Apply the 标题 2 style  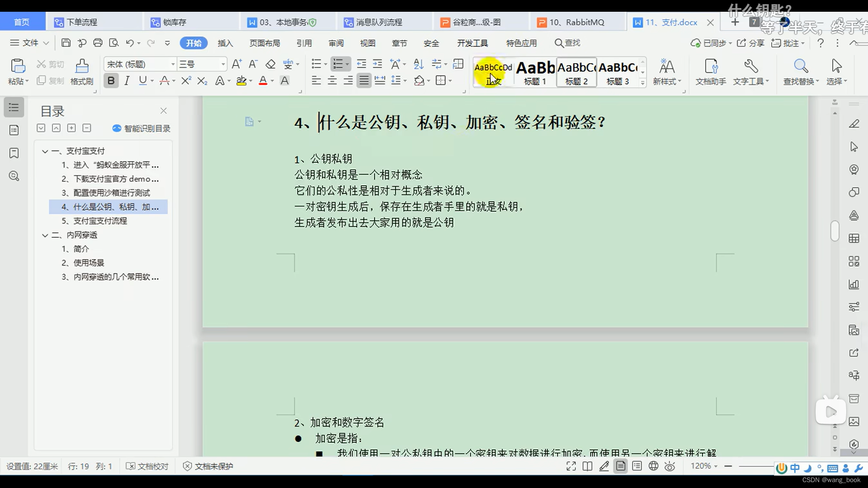point(576,72)
